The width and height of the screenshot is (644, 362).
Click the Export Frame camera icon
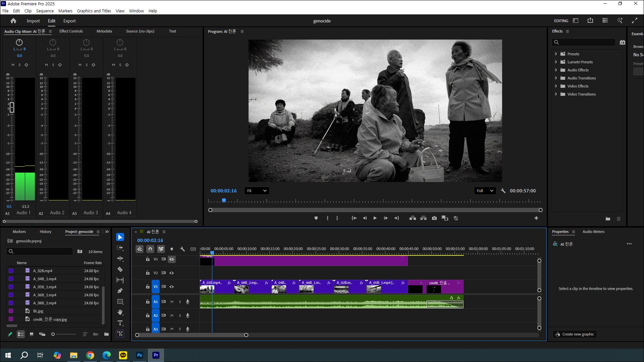[434, 218]
